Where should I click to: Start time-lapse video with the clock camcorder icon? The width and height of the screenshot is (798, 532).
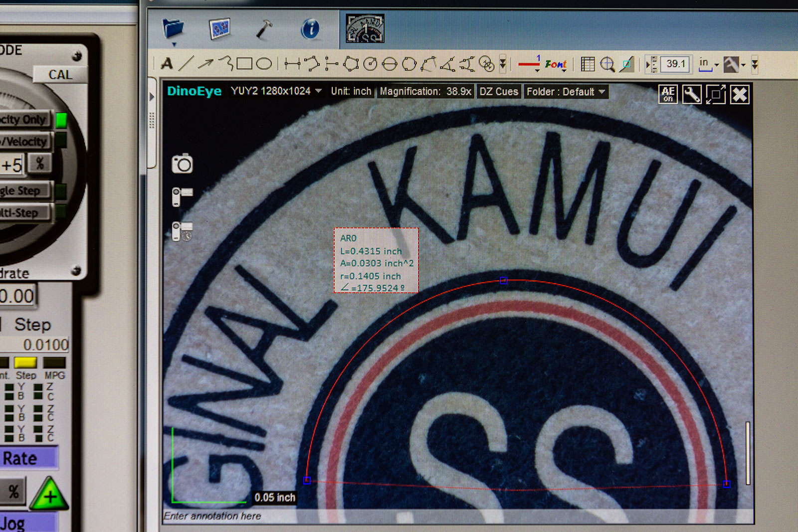[182, 231]
